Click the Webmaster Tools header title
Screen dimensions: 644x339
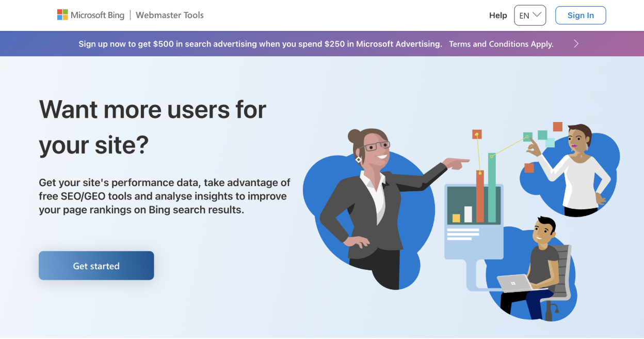coord(170,15)
